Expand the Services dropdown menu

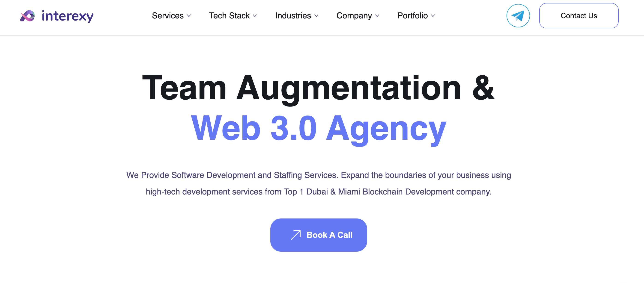tap(170, 16)
